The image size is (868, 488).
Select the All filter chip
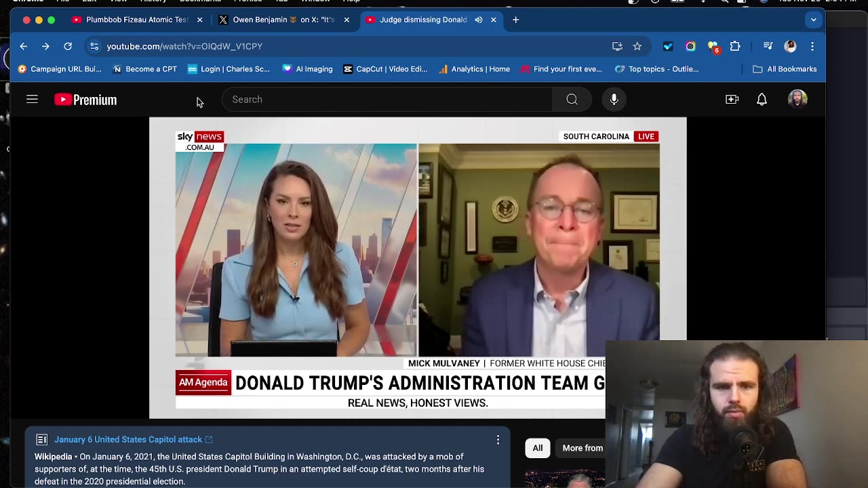(x=538, y=448)
